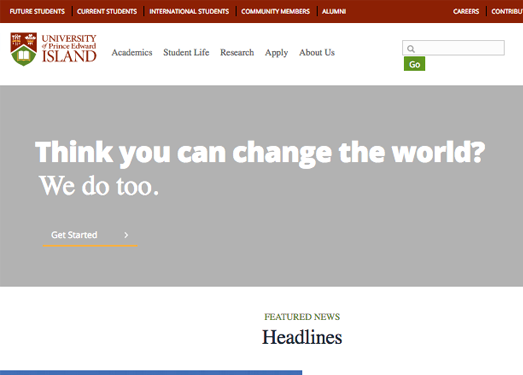Click the Headlines heading
Image resolution: width=523 pixels, height=375 pixels.
(302, 337)
